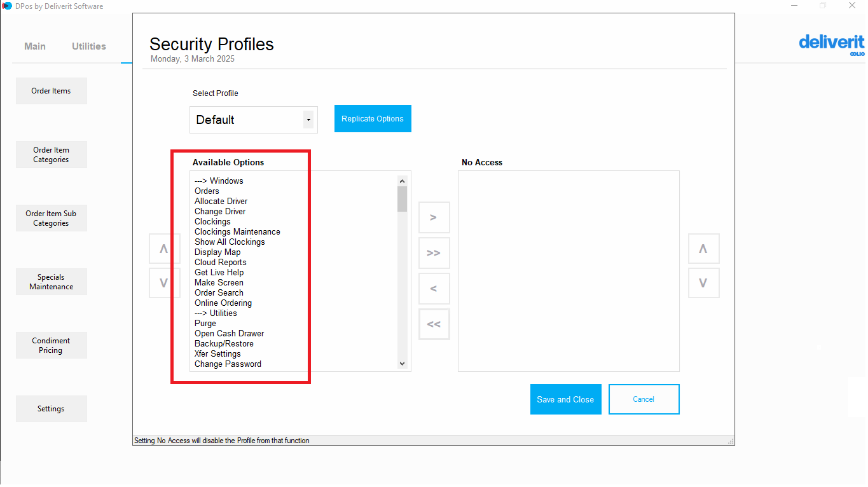Click the Available Options scrollbar down arrow

pos(402,364)
